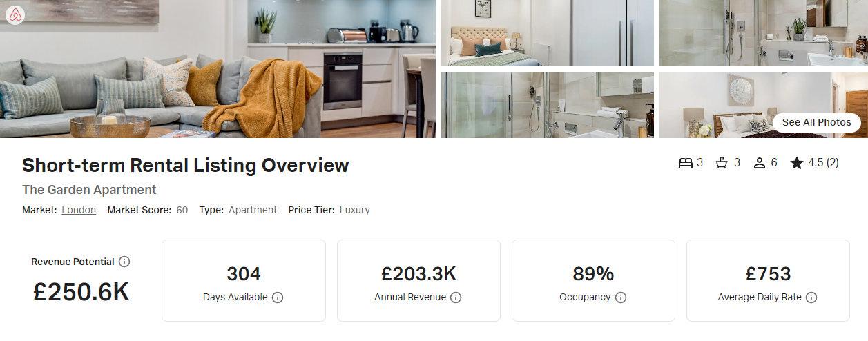Click the Airbnb logo icon
This screenshot has height=341, width=868.
click(x=15, y=15)
